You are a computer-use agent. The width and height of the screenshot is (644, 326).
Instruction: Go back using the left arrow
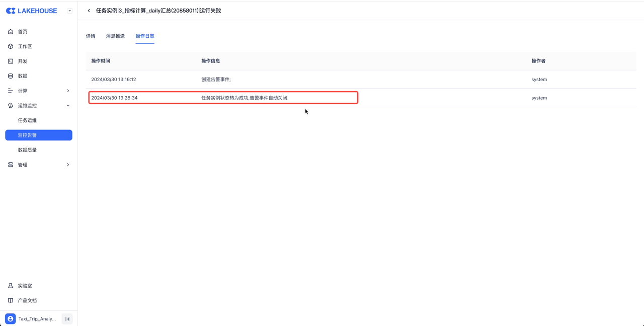click(89, 11)
